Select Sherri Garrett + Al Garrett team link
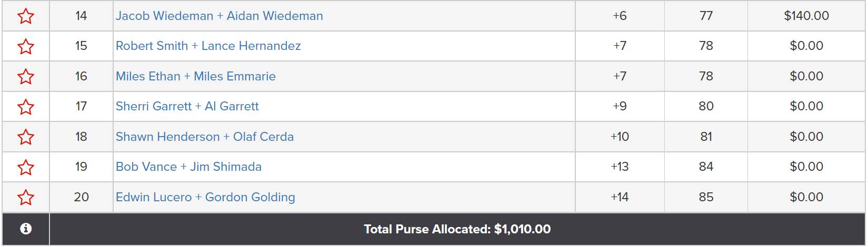This screenshot has width=868, height=247. click(x=187, y=106)
